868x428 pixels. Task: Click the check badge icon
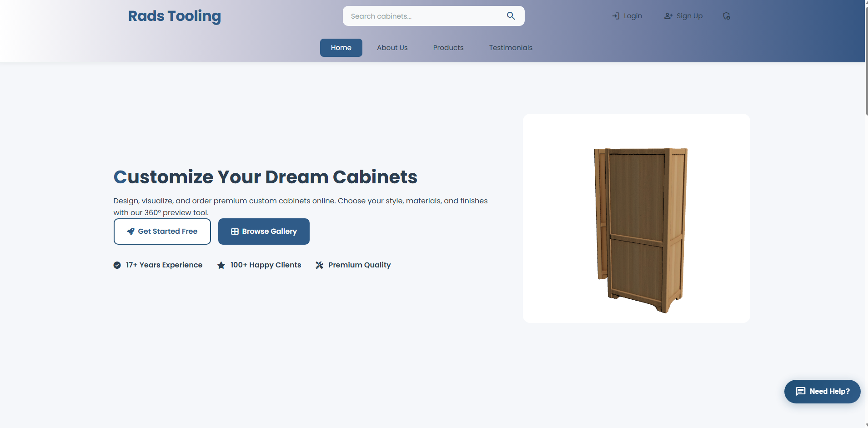click(117, 265)
